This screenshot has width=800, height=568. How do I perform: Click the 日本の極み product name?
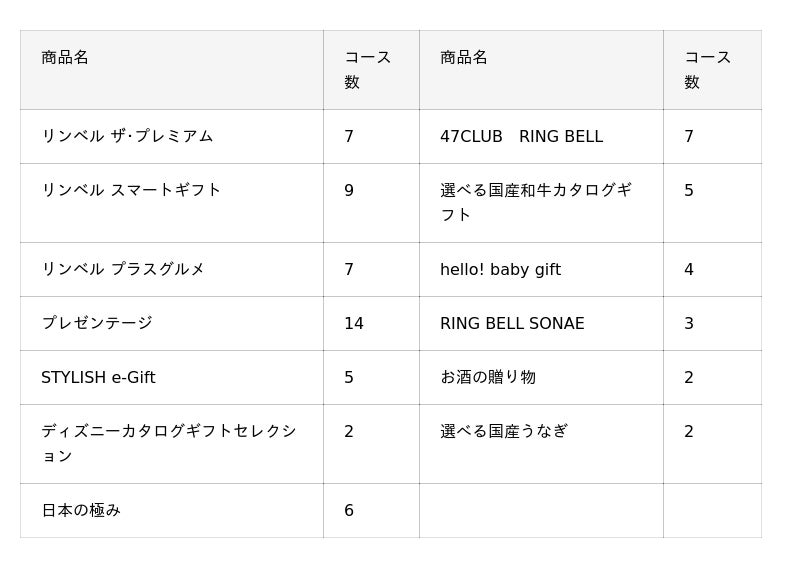point(81,510)
